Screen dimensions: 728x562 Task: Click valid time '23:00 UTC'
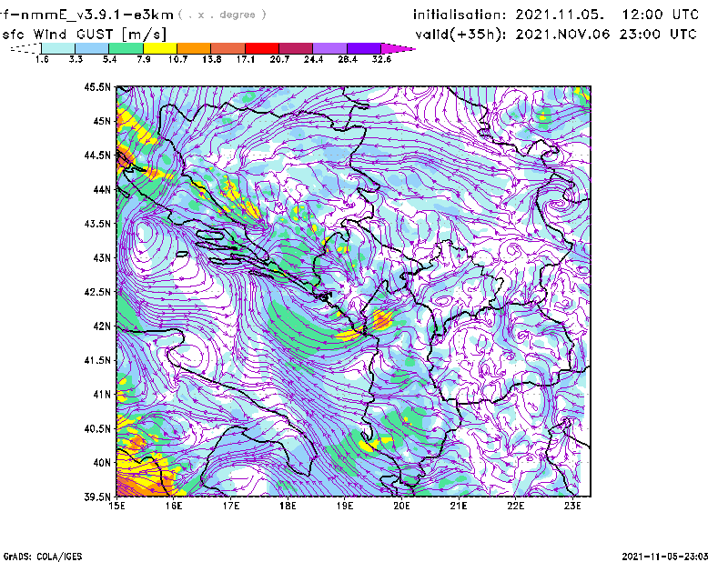pos(658,35)
